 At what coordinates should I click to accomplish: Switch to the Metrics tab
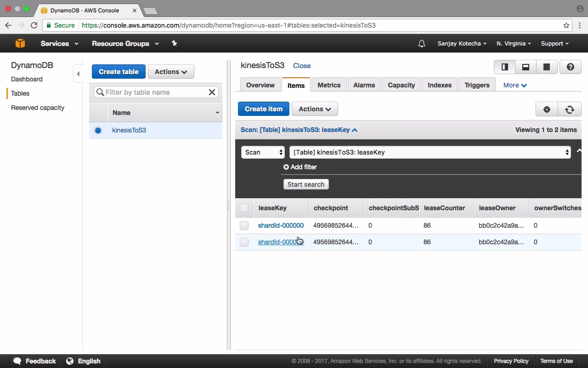point(329,85)
